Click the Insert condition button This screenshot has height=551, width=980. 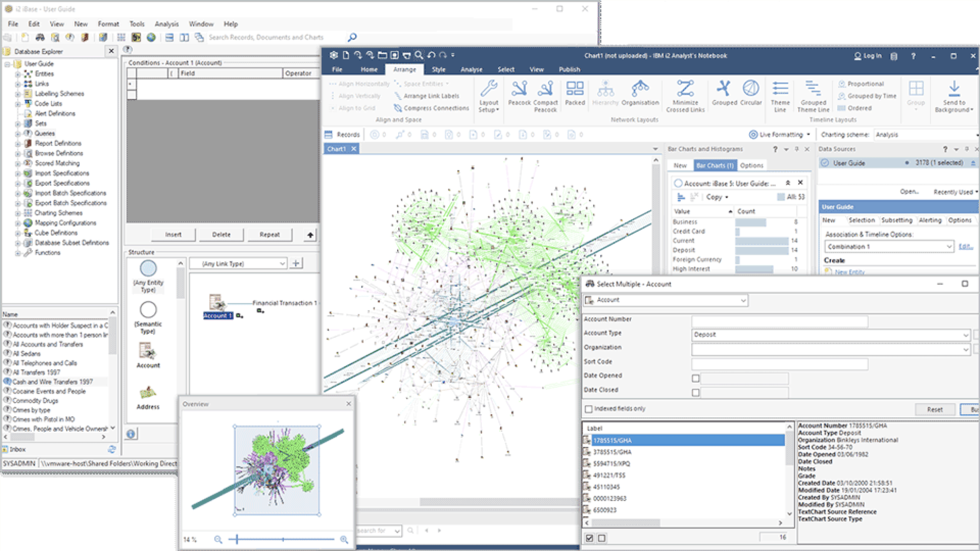tap(173, 235)
